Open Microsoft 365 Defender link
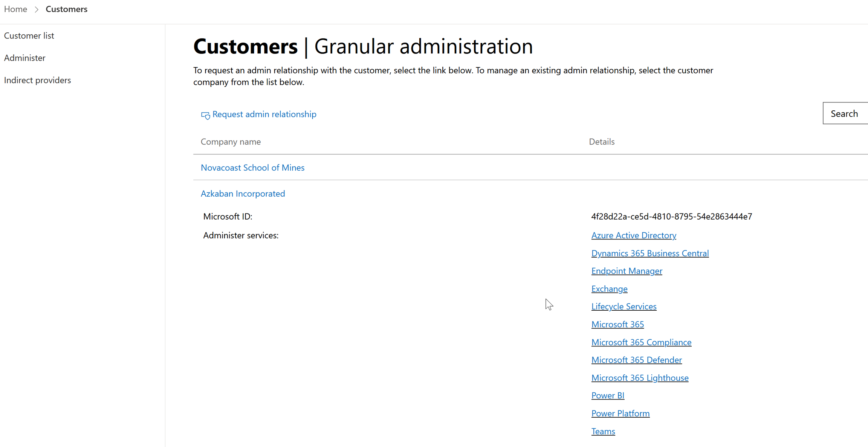This screenshot has height=447, width=868. click(x=636, y=360)
